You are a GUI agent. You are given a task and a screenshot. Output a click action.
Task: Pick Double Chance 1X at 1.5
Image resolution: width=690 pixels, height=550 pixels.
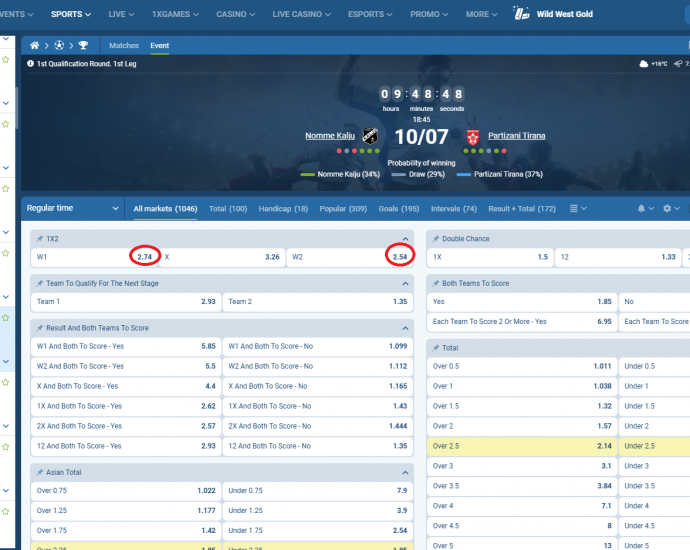click(490, 257)
